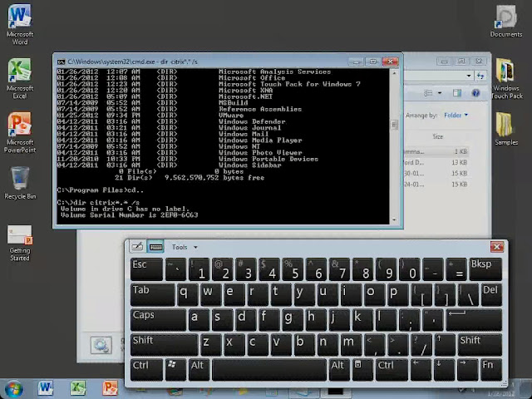Tap the space bar
The image size is (532, 399).
coord(269,369)
